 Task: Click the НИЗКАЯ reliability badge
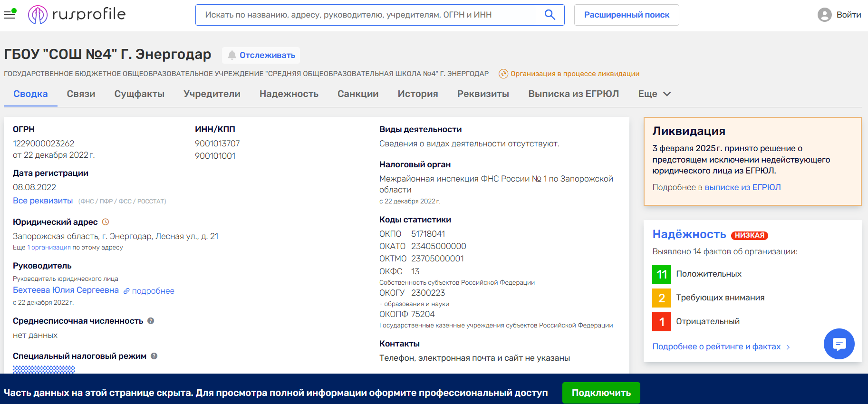coord(750,235)
